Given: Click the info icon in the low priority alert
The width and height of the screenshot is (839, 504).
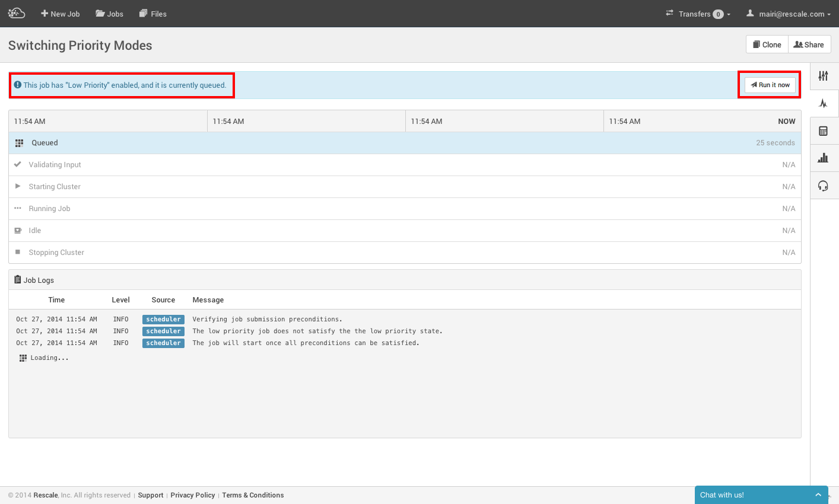Looking at the screenshot, I should [18, 85].
